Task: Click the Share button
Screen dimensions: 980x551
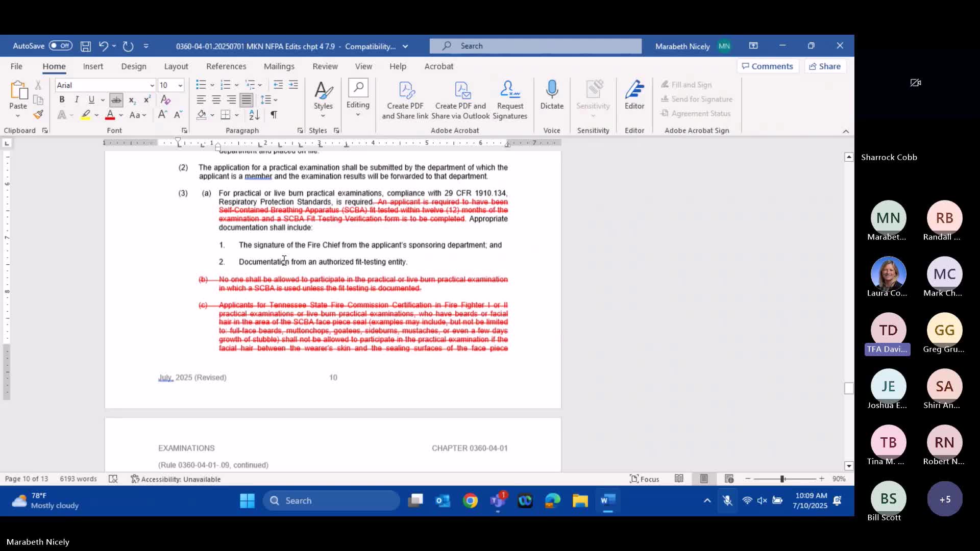Action: point(825,66)
